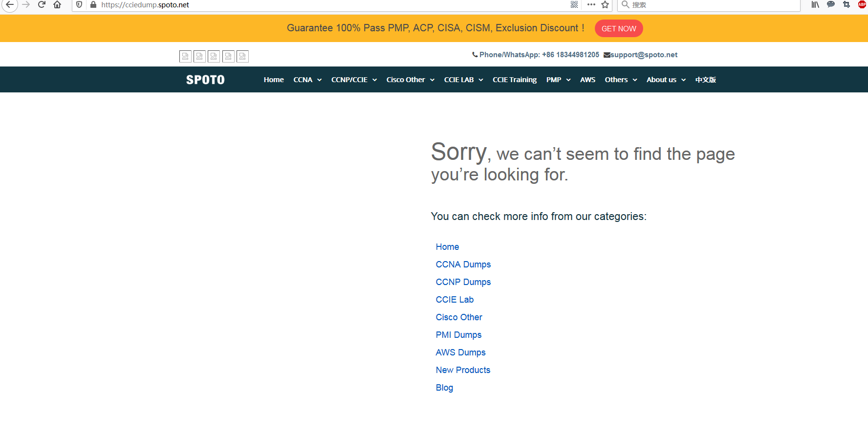868x440 pixels.
Task: Open the page actions three-dots menu
Action: (591, 5)
